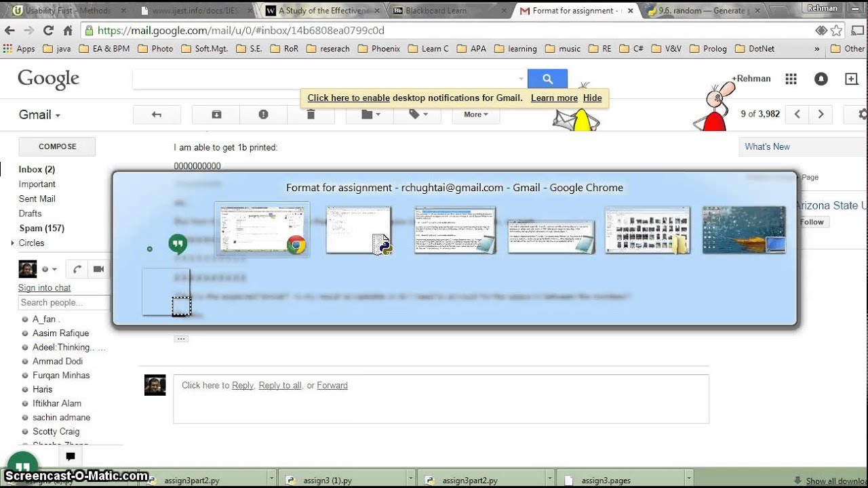Image resolution: width=868 pixels, height=488 pixels.
Task: Open chat with Aasim Rafique
Action: click(60, 333)
